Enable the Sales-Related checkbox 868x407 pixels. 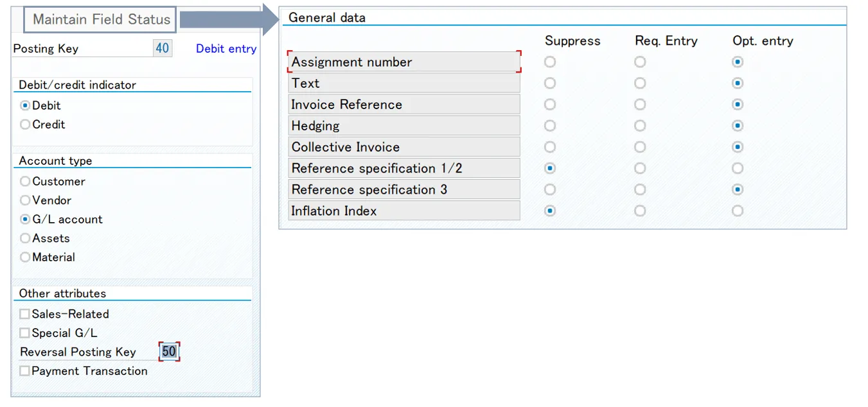(24, 314)
